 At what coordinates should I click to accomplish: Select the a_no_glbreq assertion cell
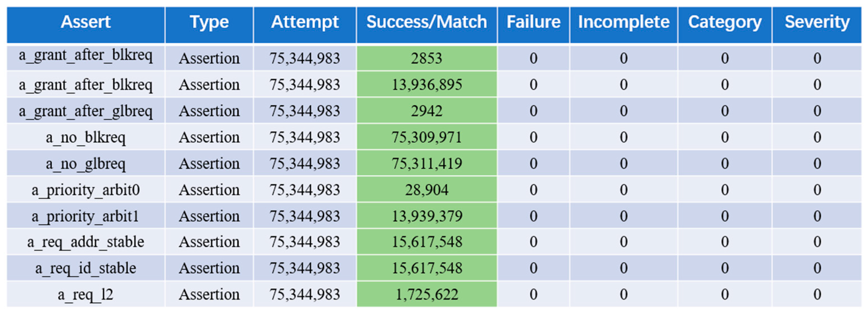(x=86, y=164)
